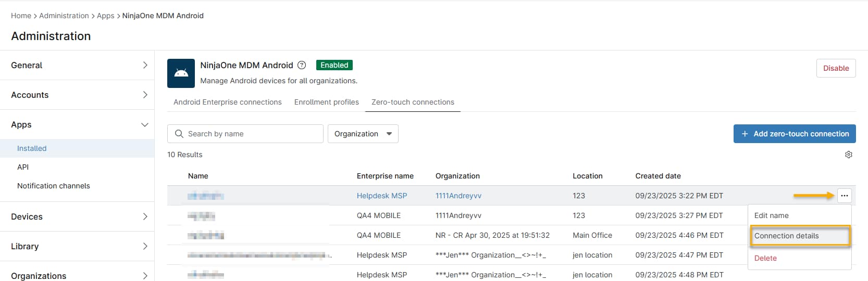Screen dimensions: 868x281
Task: Go to Administration in breadcrumb
Action: 64,16
